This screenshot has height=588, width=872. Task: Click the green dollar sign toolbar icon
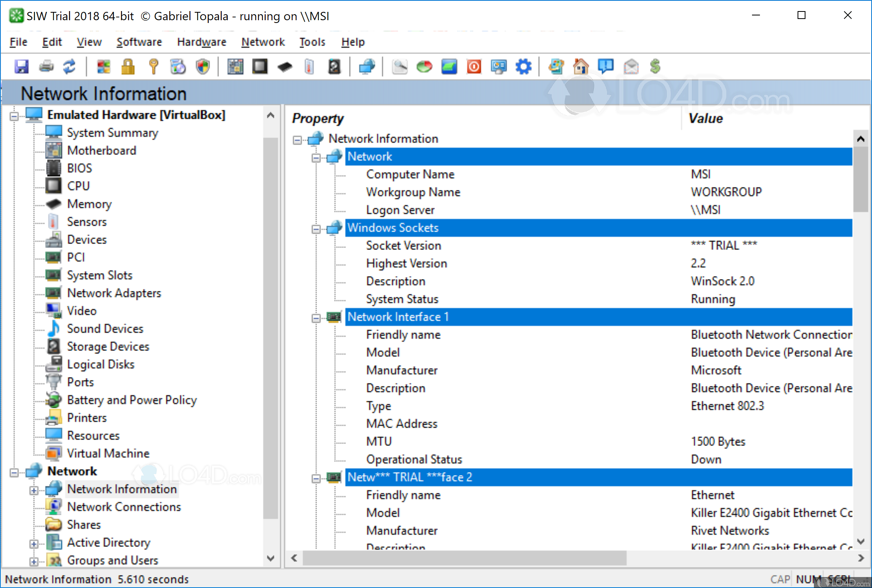(655, 67)
